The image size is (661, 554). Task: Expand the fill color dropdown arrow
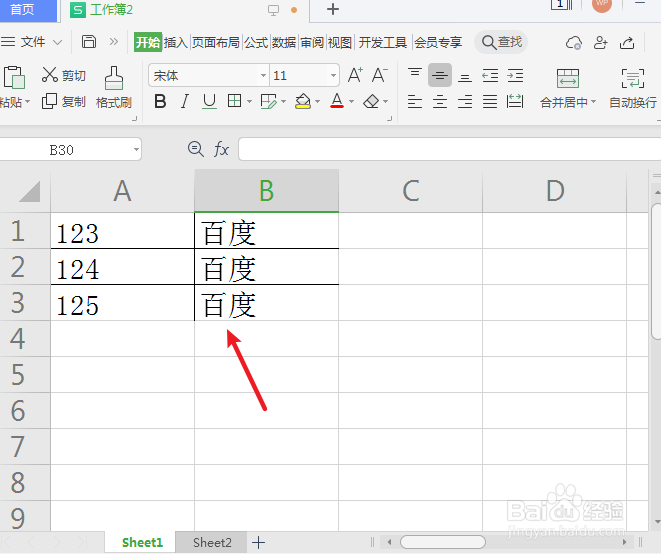(x=317, y=102)
